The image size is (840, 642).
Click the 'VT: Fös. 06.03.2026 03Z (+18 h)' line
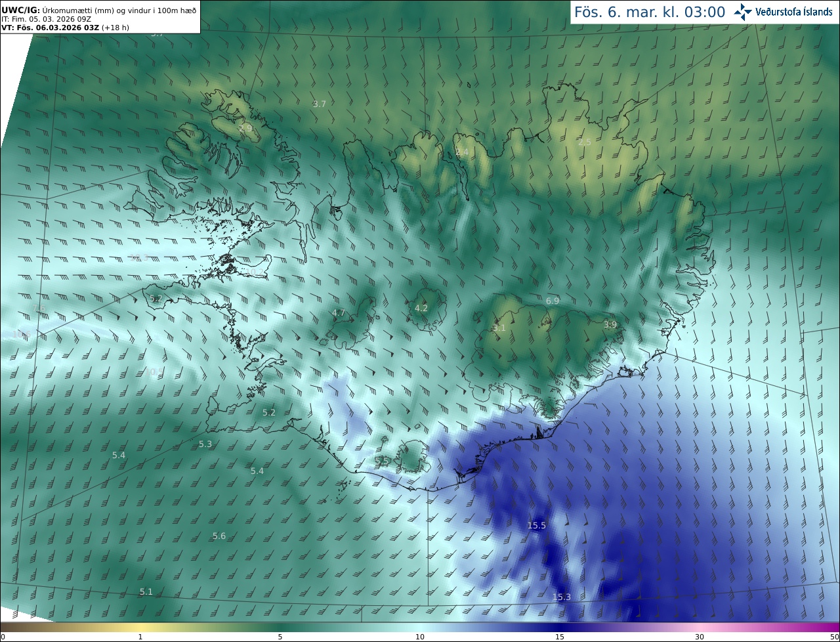coord(66,28)
